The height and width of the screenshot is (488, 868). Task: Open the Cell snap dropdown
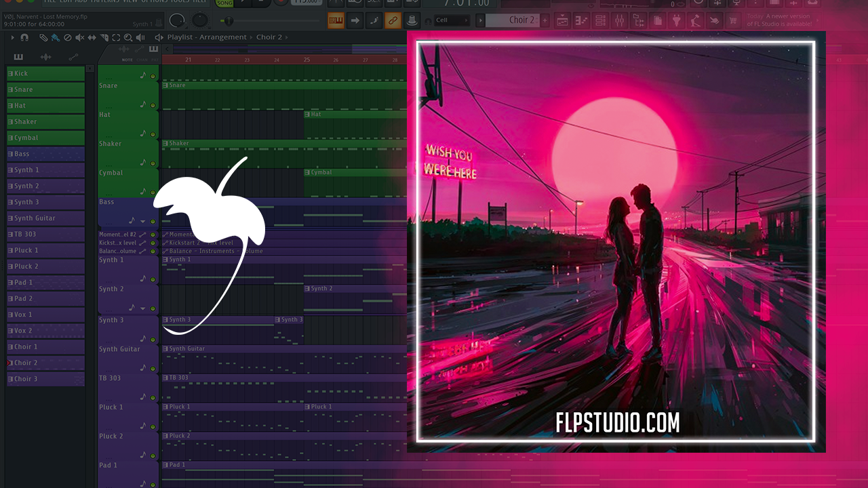tap(452, 20)
